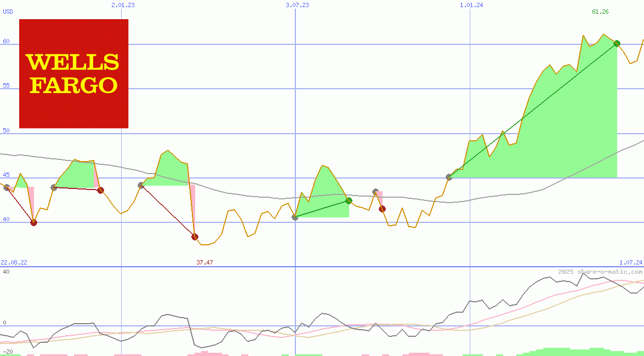Click the Wells Fargo logo
This screenshot has width=644, height=356.
pyautogui.click(x=73, y=73)
